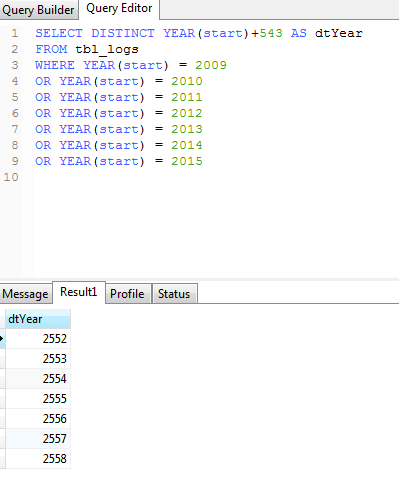Select the 2556 result cell
Screen dimensions: 399x490
coord(38,419)
